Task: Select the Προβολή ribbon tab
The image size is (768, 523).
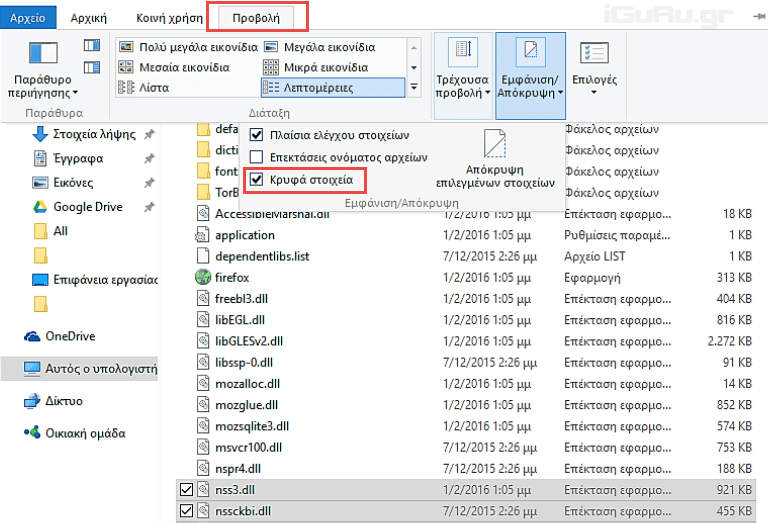Action: [x=256, y=18]
